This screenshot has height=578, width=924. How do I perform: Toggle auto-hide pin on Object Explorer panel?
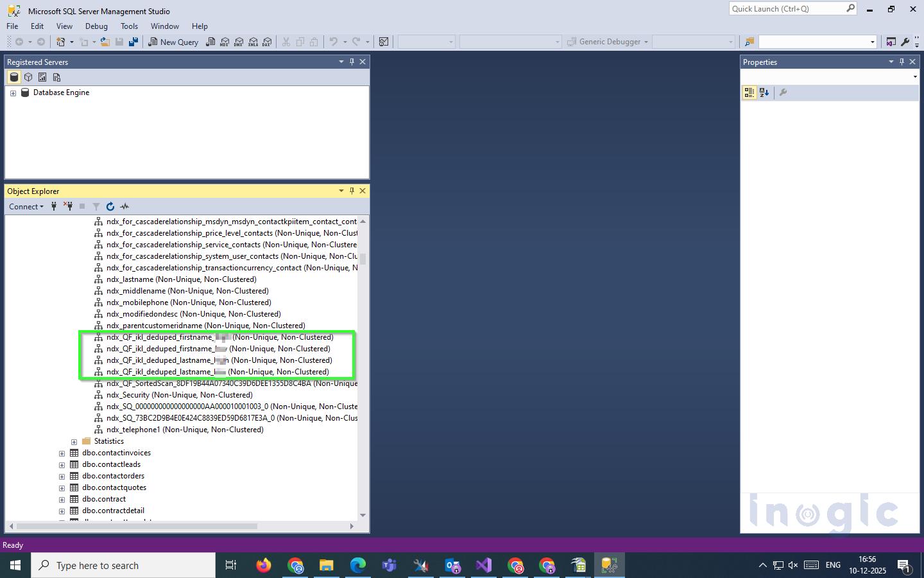(352, 191)
